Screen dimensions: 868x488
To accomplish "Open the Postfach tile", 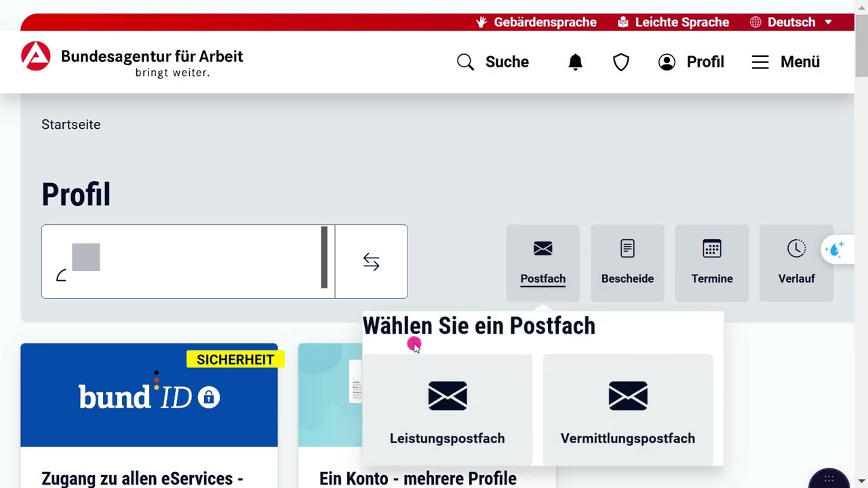I will [542, 263].
